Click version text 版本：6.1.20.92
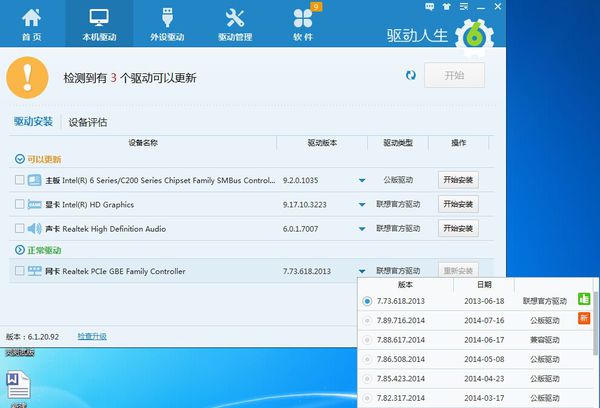 (33, 337)
